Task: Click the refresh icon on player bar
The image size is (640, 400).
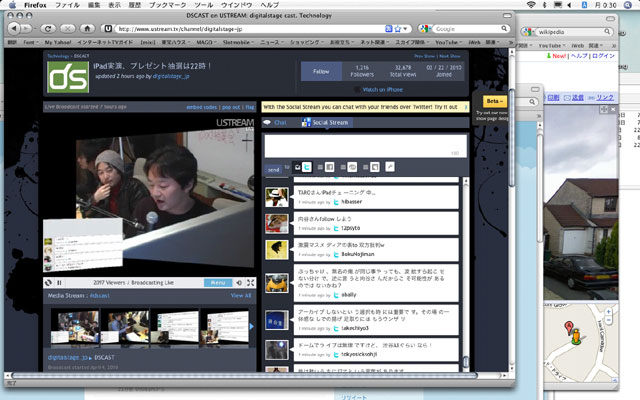Action: (x=49, y=282)
